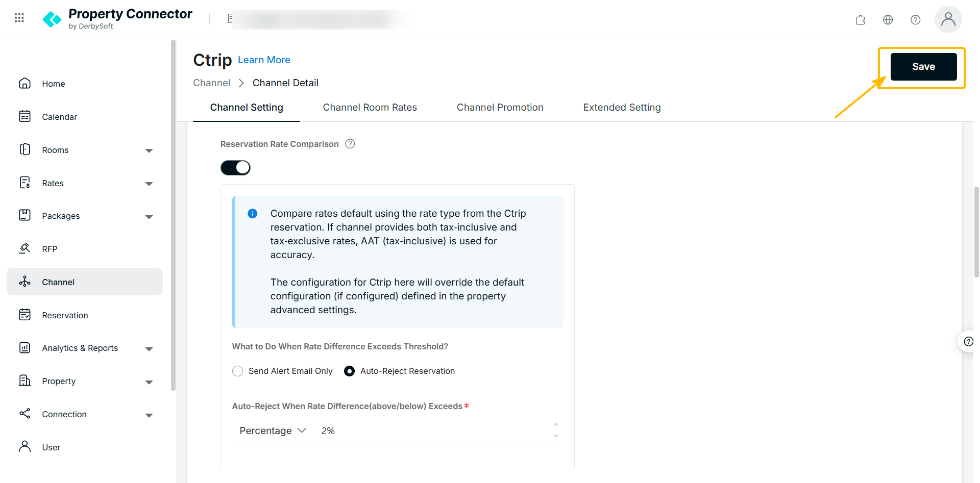
Task: Disable Reservation Rate Comparison toggle
Action: tap(235, 168)
